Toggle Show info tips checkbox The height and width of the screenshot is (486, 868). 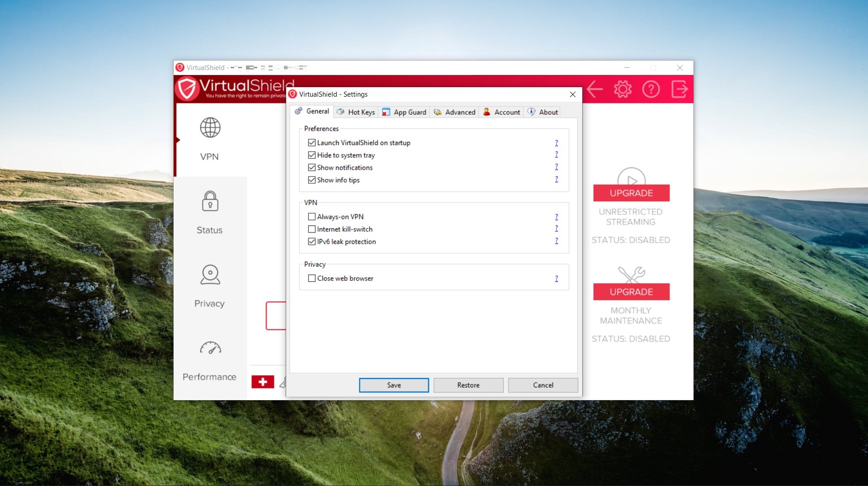click(311, 180)
